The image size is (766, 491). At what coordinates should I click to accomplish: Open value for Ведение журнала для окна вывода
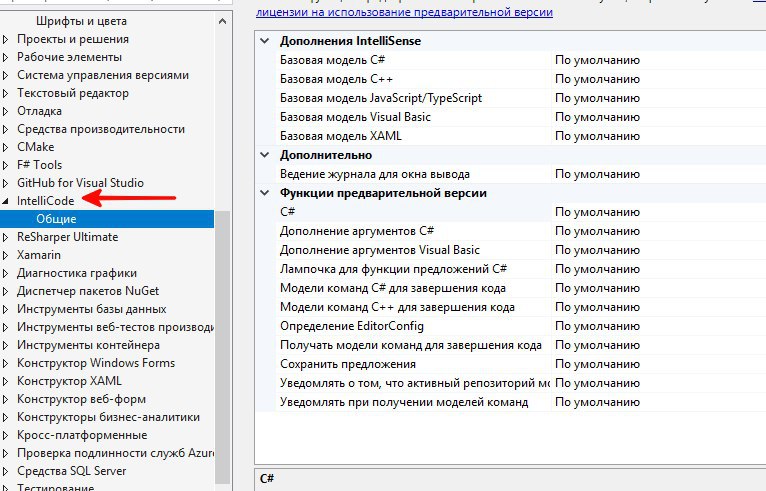click(658, 174)
